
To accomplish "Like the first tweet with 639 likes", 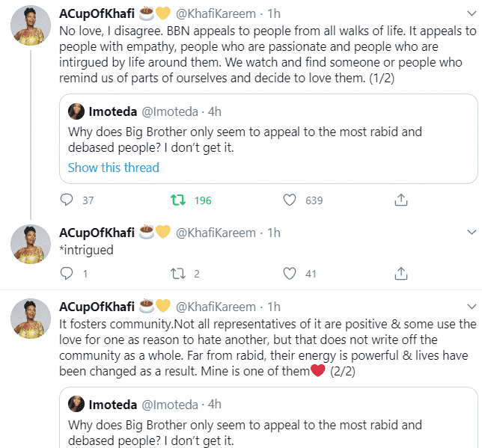I will click(290, 200).
